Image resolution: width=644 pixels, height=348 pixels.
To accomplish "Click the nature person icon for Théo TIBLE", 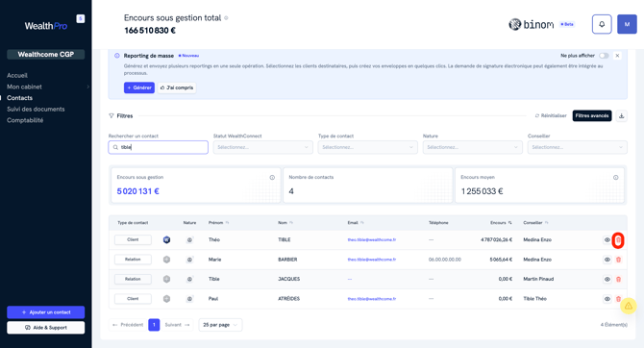I will pos(189,240).
